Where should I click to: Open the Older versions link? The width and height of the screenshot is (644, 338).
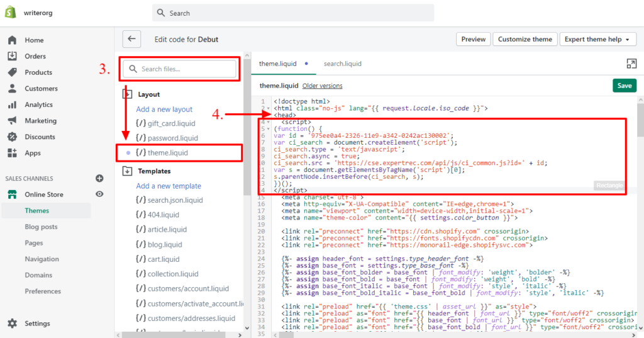(x=322, y=86)
